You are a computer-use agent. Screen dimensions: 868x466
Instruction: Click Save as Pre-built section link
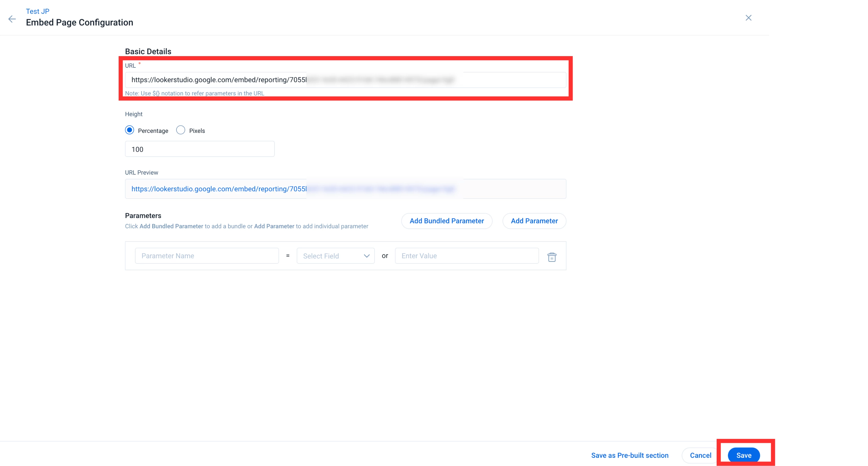pos(629,455)
